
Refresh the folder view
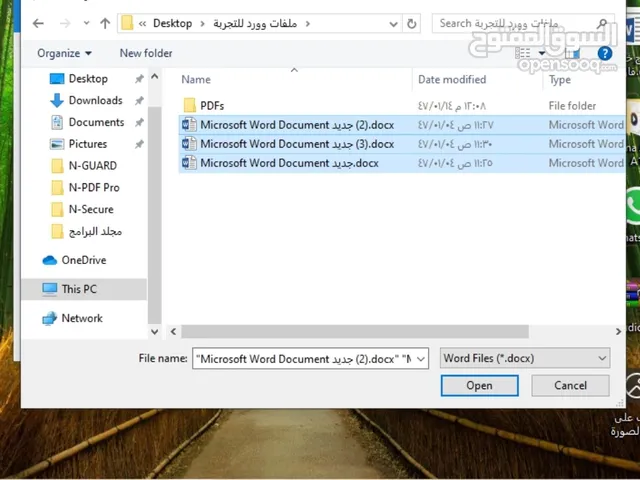[x=411, y=24]
